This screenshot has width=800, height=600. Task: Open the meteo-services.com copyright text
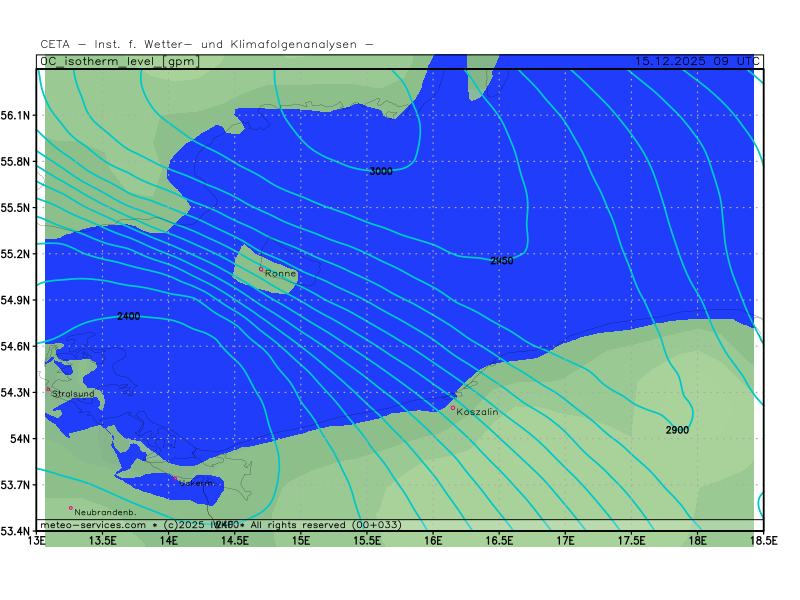(x=94, y=525)
